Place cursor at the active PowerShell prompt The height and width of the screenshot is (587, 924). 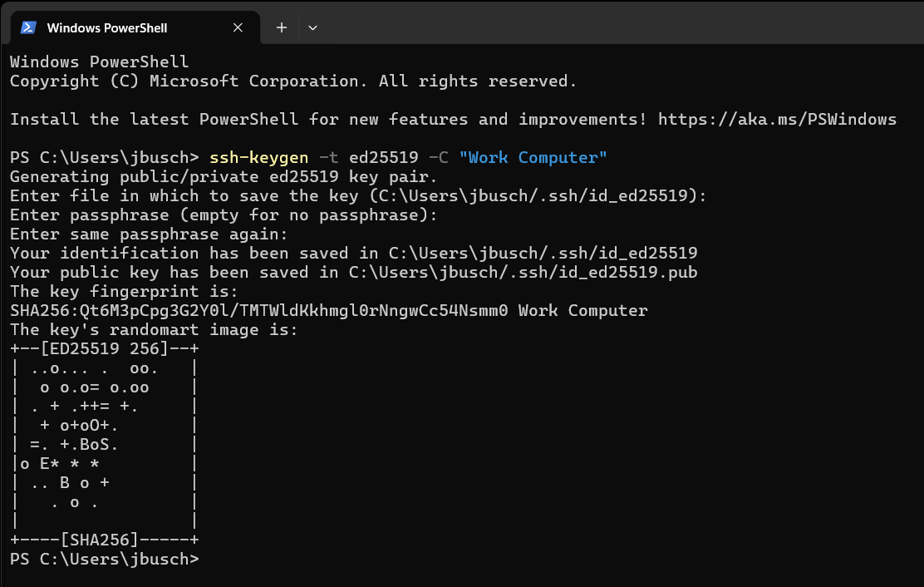click(208, 559)
